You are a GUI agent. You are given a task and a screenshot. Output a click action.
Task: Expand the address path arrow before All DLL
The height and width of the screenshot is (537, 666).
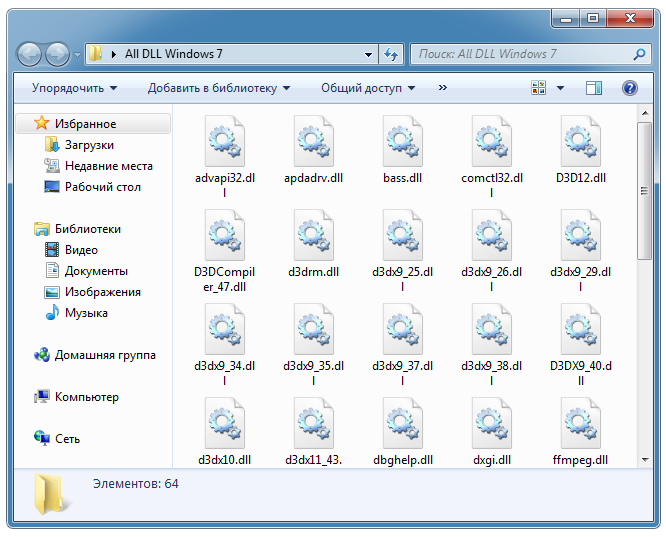click(x=113, y=54)
